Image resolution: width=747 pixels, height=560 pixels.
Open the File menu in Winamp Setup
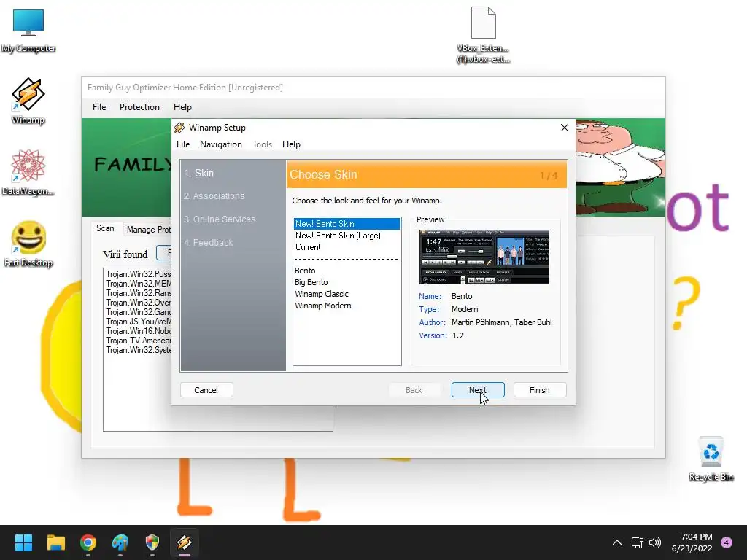(183, 144)
